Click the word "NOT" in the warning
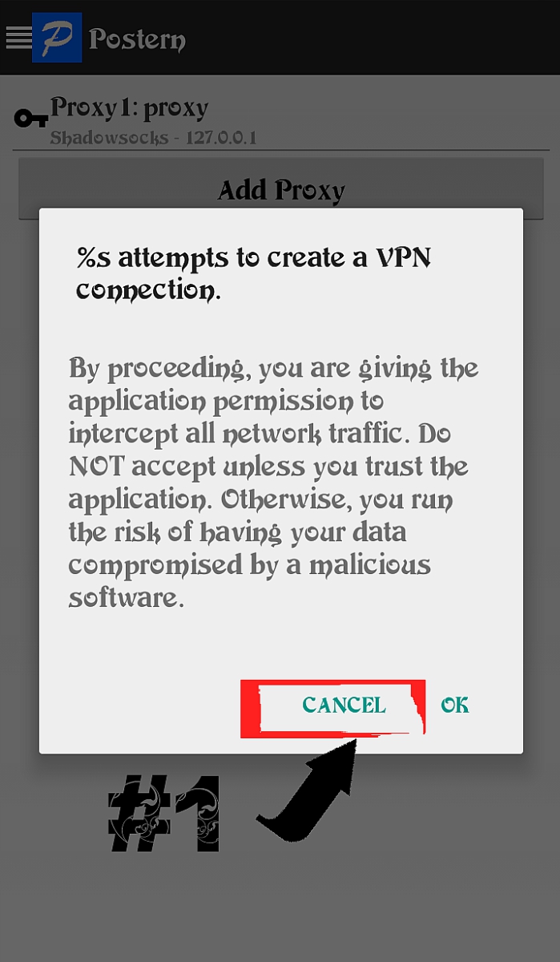Viewport: 560px width, 962px height. [x=96, y=467]
